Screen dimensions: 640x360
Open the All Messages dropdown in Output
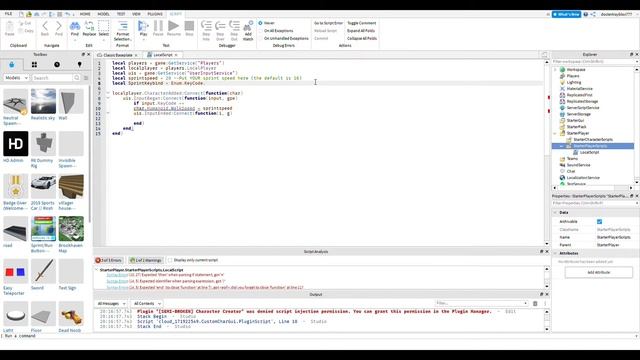[111, 303]
